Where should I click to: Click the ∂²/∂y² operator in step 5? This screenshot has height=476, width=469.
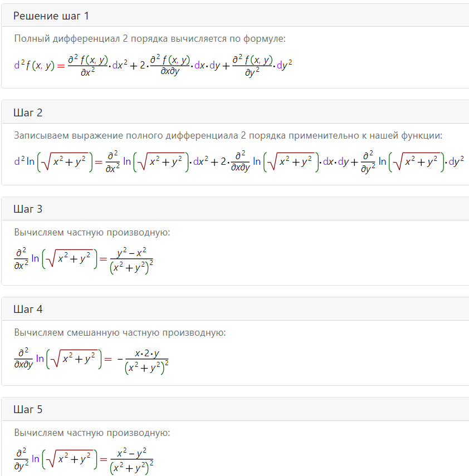point(21,459)
